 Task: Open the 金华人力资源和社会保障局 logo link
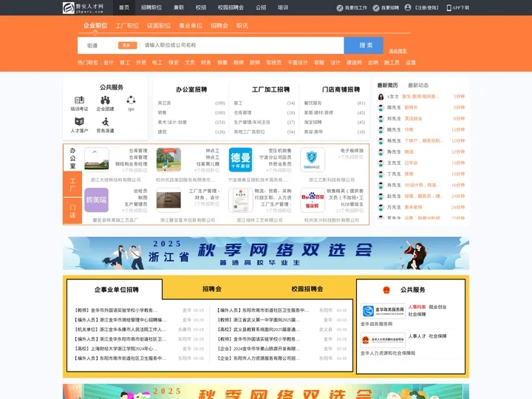pos(383,340)
